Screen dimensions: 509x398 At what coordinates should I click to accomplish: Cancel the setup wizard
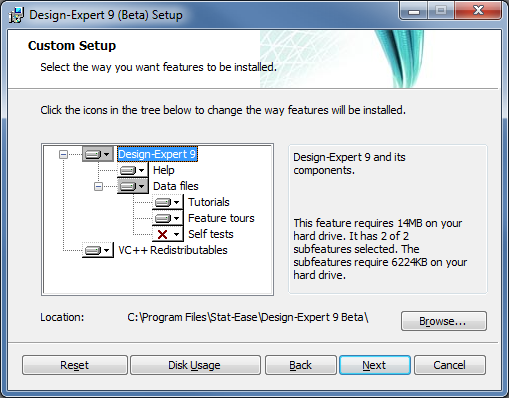tap(450, 365)
